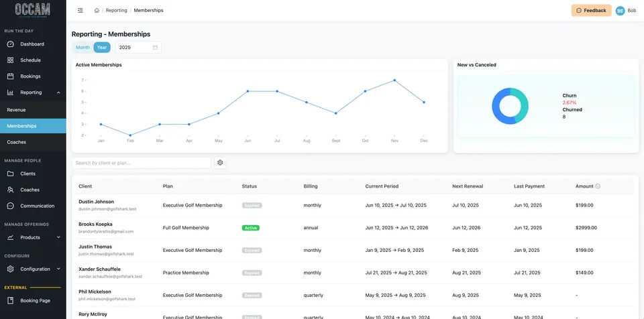Image resolution: width=644 pixels, height=319 pixels.
Task: Open Coaches report under Reporting
Action: 33,142
